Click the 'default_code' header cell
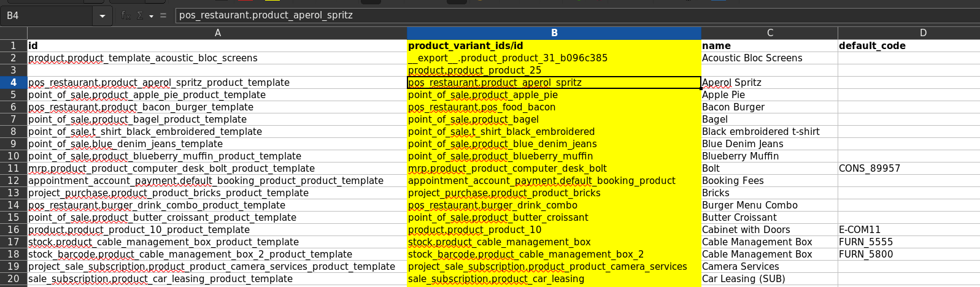 click(909, 45)
